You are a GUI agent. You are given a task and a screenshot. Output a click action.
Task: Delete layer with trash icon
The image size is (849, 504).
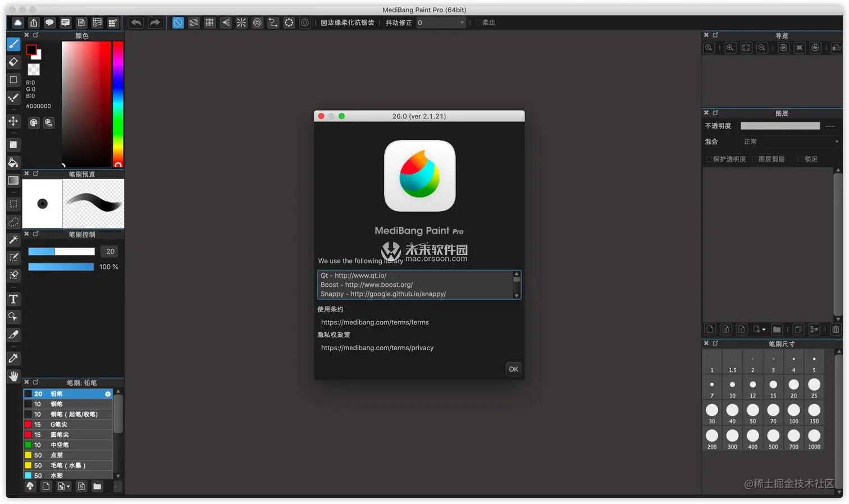point(836,329)
